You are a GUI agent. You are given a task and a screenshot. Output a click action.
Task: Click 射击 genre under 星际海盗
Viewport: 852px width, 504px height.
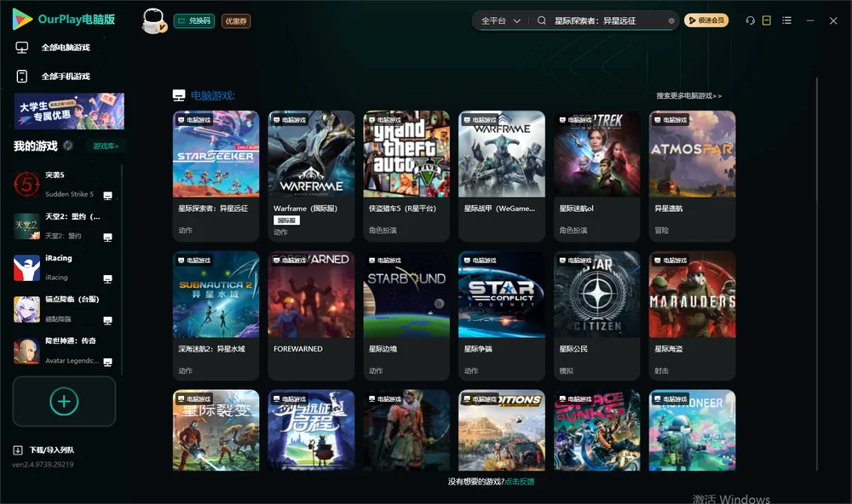[661, 371]
